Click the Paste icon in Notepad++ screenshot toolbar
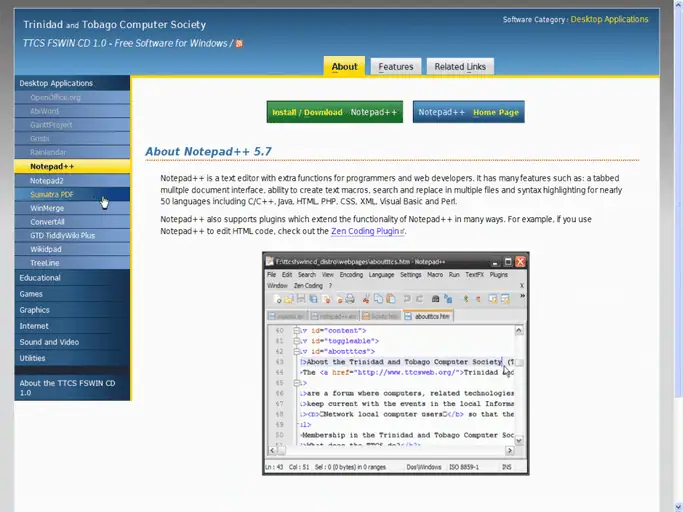This screenshot has height=512, width=683. tap(390, 298)
